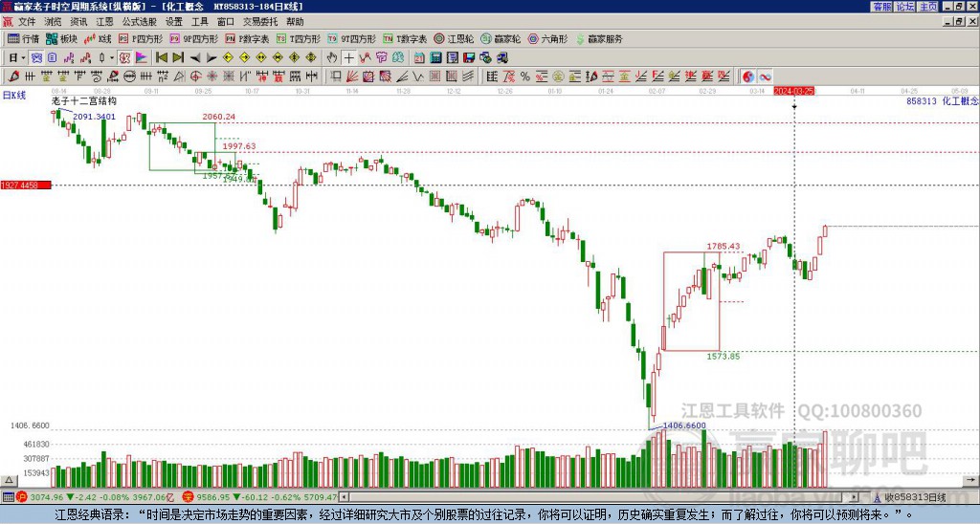The width and height of the screenshot is (980, 524).
Task: Select the percent % tool icon
Action: (525, 76)
